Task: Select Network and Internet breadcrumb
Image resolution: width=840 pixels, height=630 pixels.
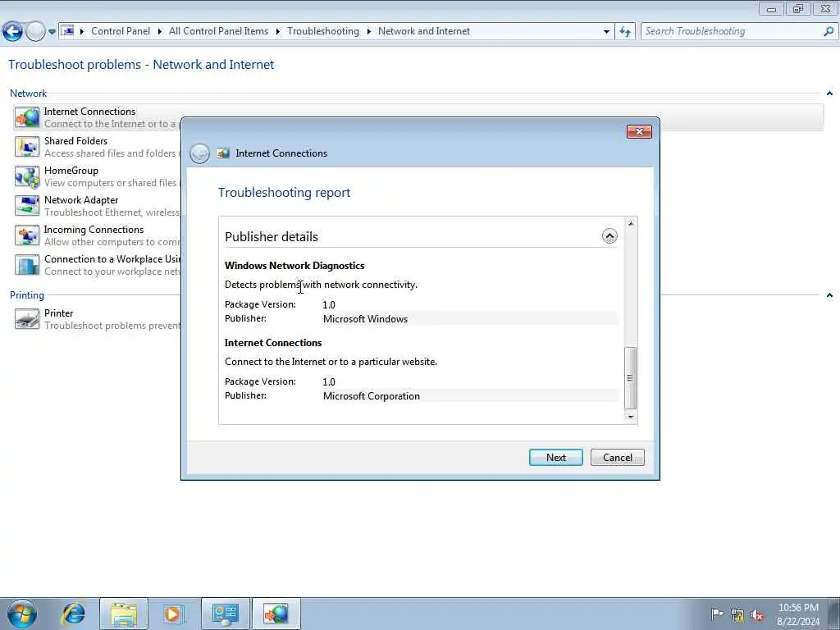Action: [x=424, y=31]
